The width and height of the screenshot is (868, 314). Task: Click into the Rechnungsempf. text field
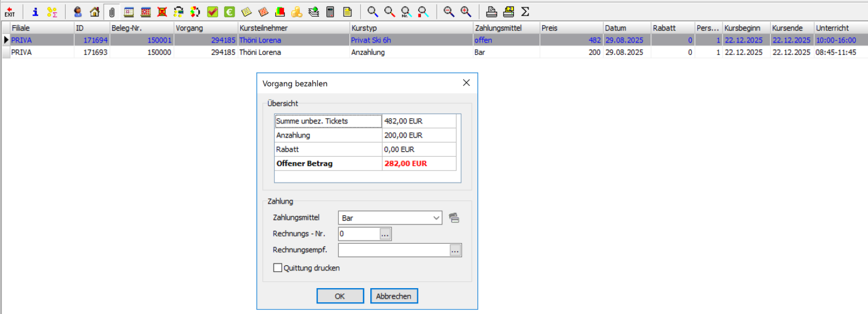[393, 250]
